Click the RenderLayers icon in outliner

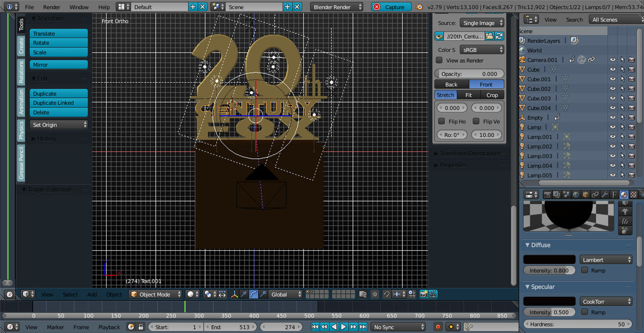[x=522, y=41]
